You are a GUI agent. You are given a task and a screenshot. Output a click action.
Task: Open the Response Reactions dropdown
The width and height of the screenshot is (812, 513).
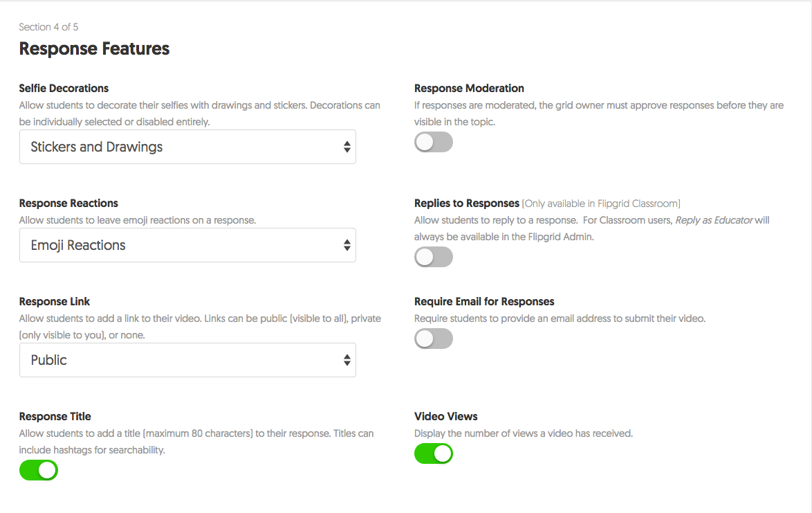187,245
